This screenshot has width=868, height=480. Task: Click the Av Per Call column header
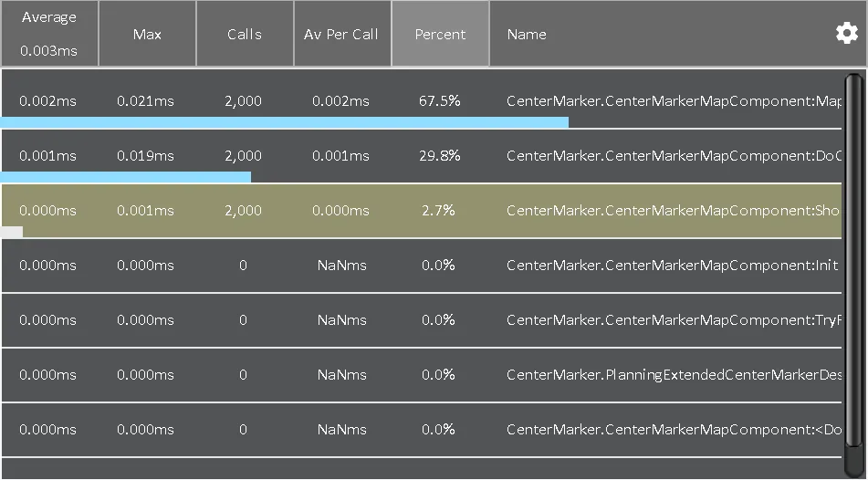[x=341, y=34]
